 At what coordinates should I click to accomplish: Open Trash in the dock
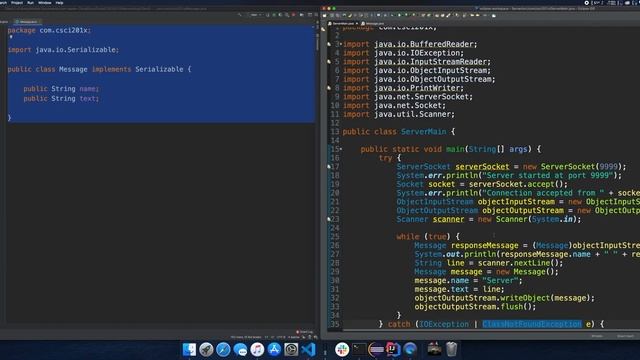coord(451,349)
